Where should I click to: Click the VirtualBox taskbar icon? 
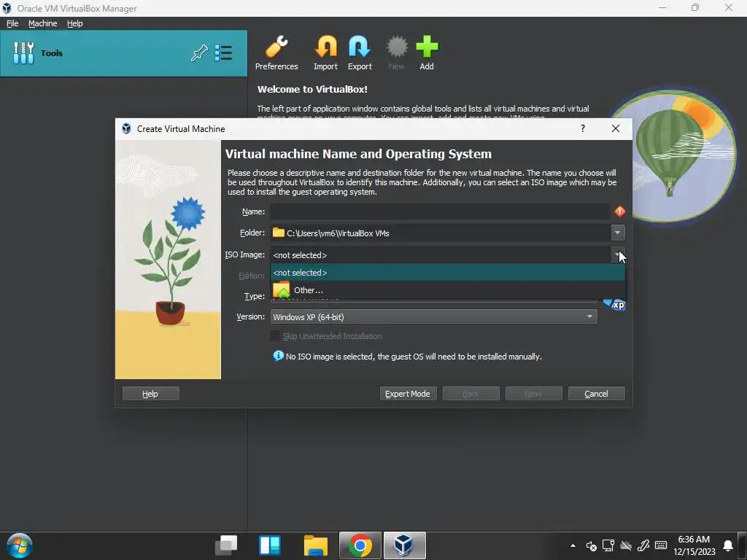404,545
